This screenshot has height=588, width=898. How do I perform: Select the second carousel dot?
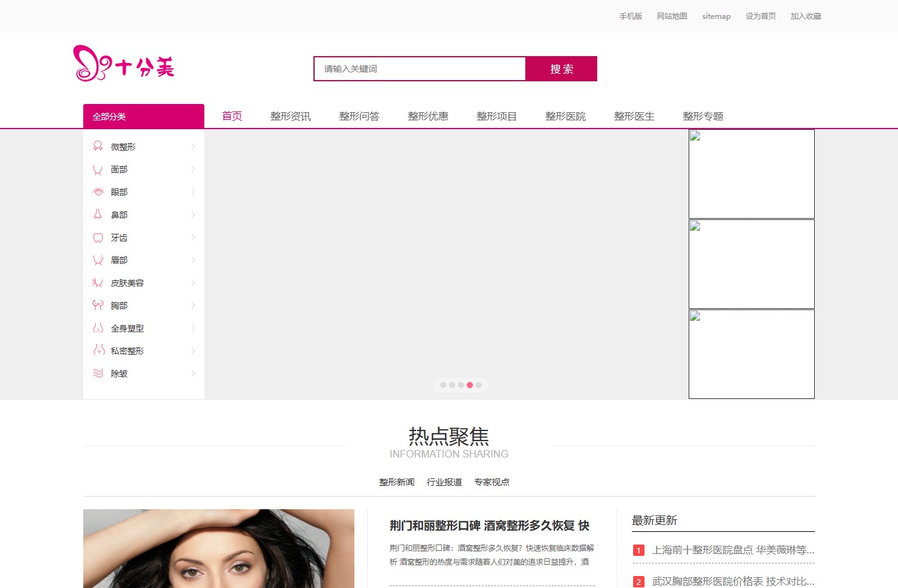pyautogui.click(x=452, y=385)
